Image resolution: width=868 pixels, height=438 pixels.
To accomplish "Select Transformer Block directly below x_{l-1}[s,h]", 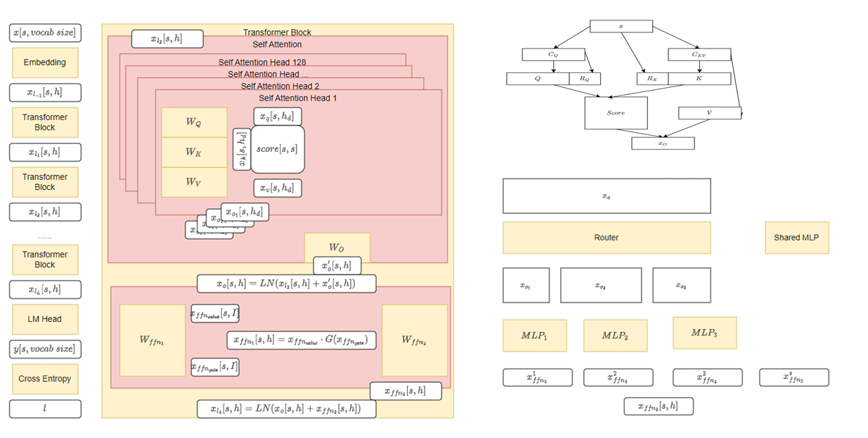I will pyautogui.click(x=45, y=122).
